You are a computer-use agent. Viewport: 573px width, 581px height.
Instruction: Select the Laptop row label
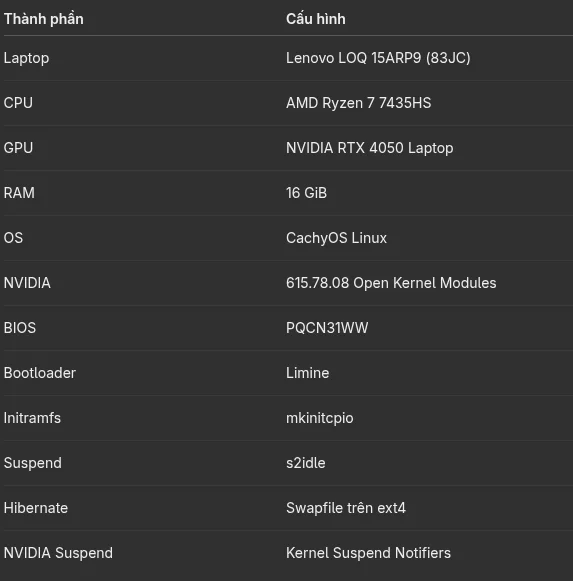26,58
